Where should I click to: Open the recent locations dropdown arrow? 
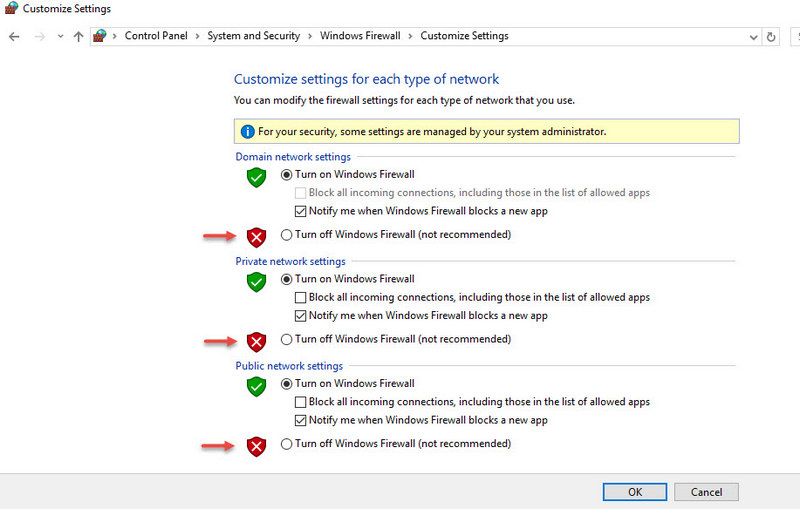coord(61,37)
